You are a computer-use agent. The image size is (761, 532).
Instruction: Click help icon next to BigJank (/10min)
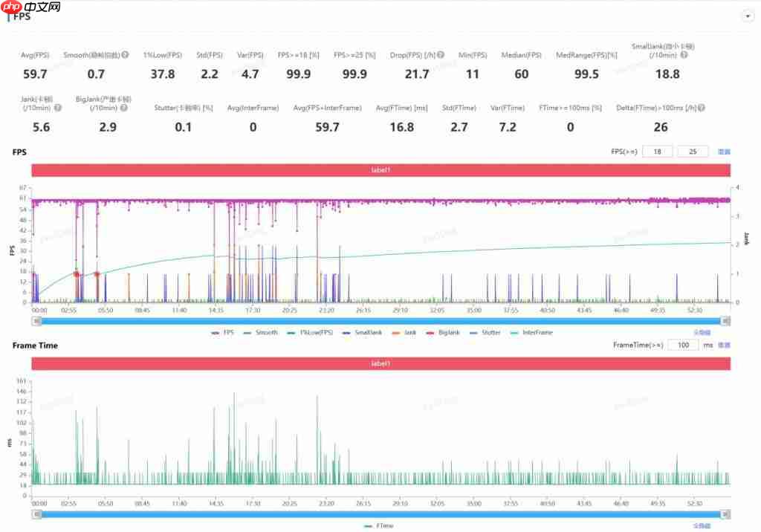pos(124,108)
